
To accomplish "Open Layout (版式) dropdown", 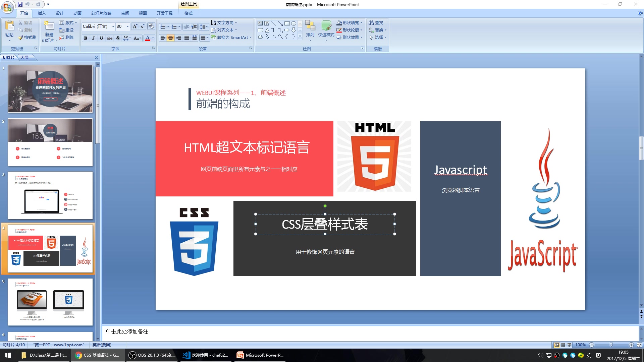I will [x=68, y=23].
